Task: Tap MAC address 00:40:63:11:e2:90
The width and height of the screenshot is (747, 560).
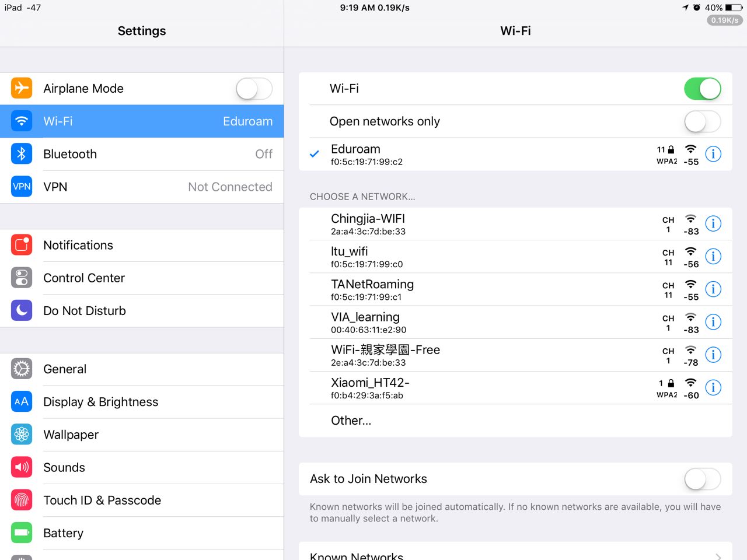Action: click(x=368, y=330)
